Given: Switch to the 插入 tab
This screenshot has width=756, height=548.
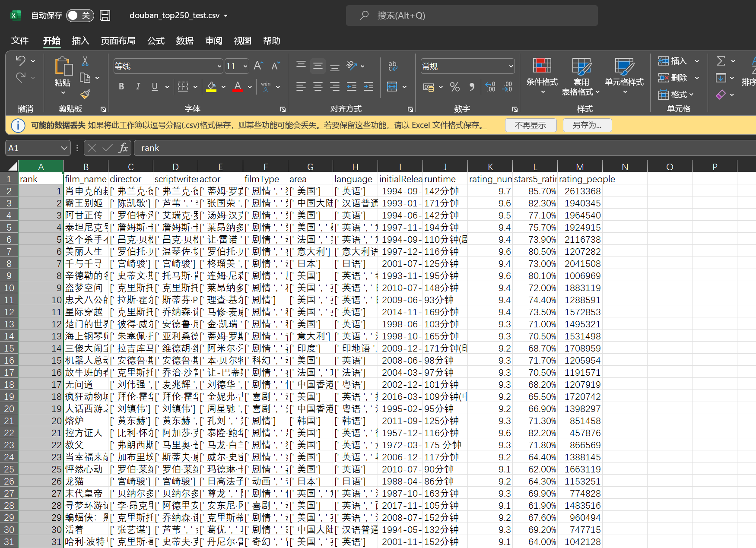Looking at the screenshot, I should 80,41.
